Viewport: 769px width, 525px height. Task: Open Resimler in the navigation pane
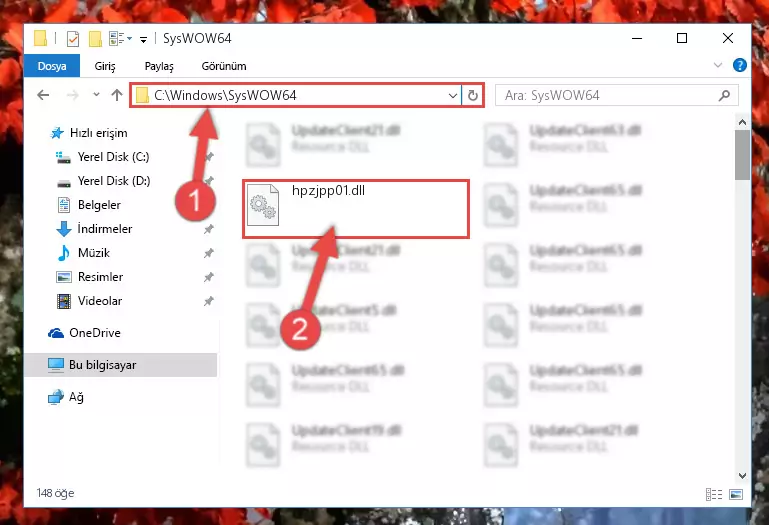tap(90, 277)
